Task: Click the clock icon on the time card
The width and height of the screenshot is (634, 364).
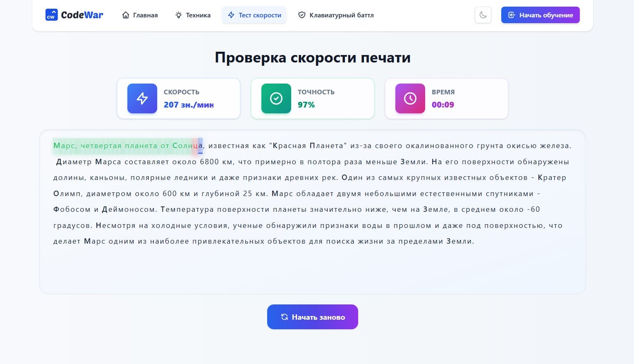Action: 410,98
